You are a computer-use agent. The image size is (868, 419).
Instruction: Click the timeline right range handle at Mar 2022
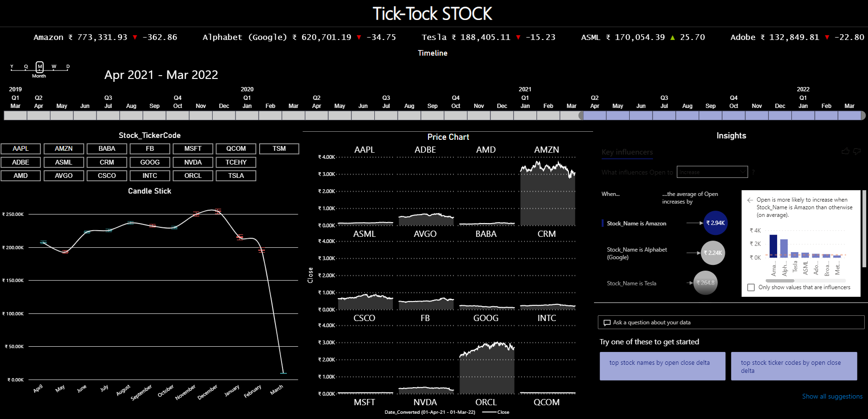863,116
